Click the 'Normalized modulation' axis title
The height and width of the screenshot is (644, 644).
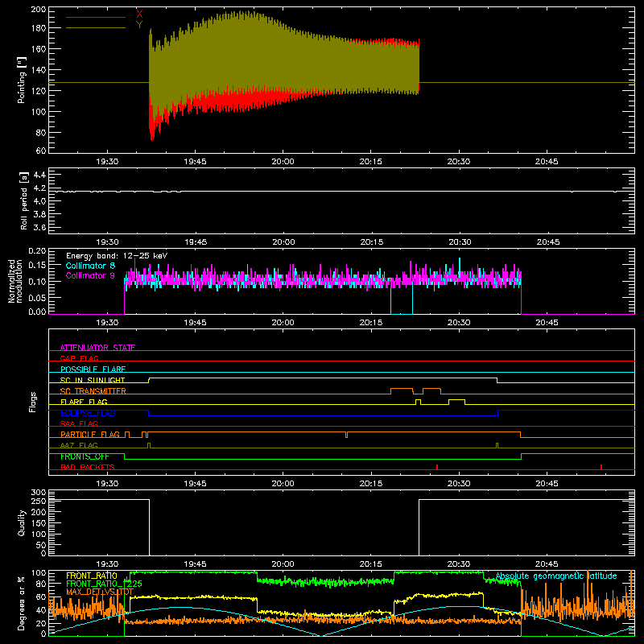click(15, 281)
